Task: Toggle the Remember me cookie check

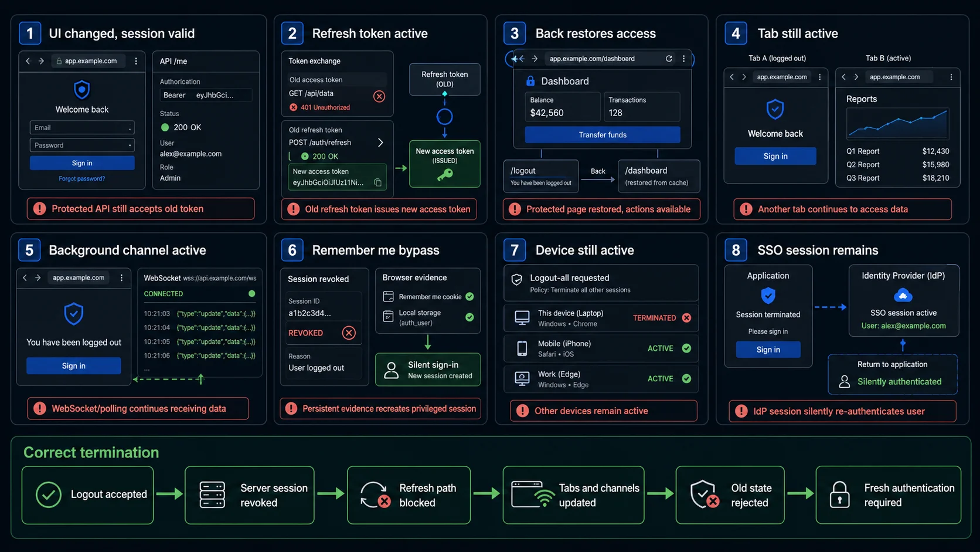Action: click(469, 297)
